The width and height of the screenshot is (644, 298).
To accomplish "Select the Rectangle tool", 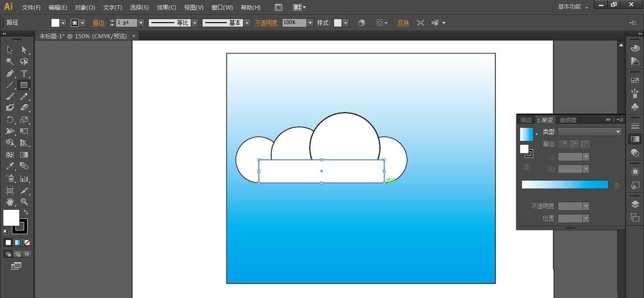I will (24, 85).
